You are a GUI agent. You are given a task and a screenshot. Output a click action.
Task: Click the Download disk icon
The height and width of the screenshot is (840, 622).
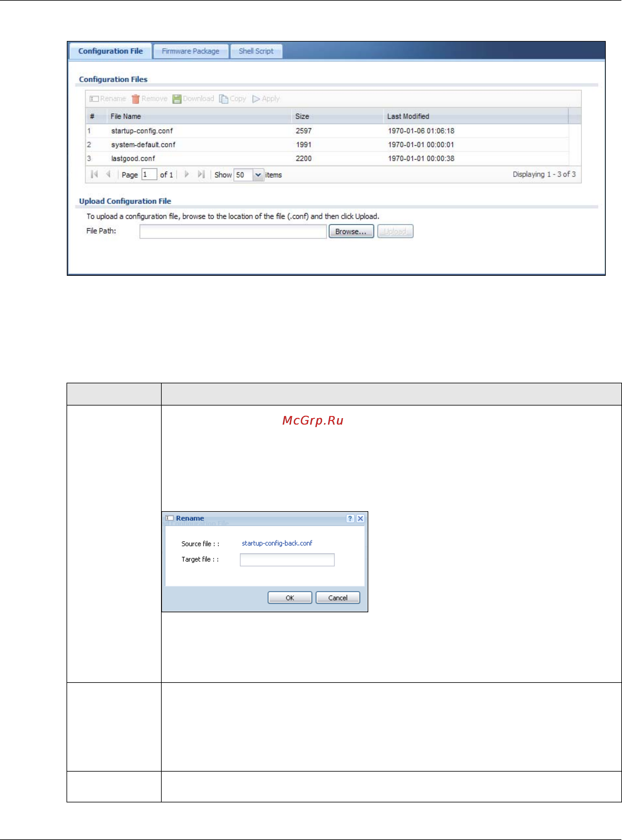(x=176, y=99)
